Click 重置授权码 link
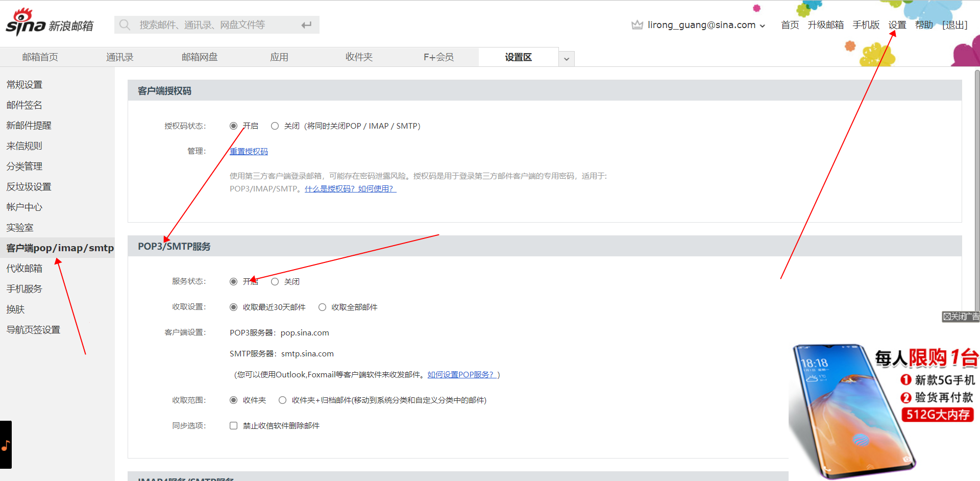 pyautogui.click(x=249, y=151)
